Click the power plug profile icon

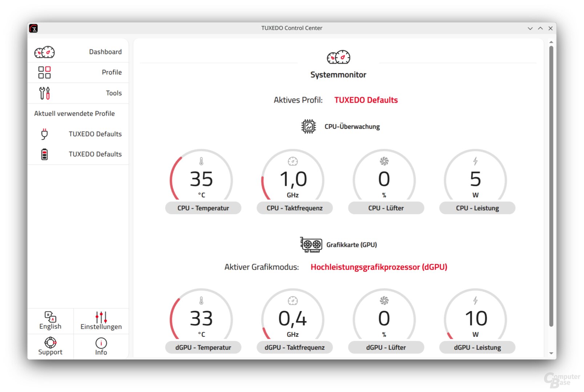pyautogui.click(x=44, y=134)
